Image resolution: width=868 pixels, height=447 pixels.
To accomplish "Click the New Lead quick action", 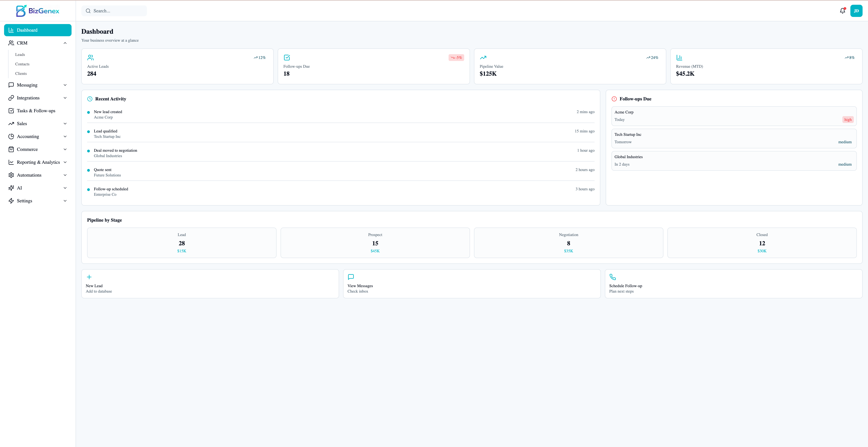I will coord(210,283).
